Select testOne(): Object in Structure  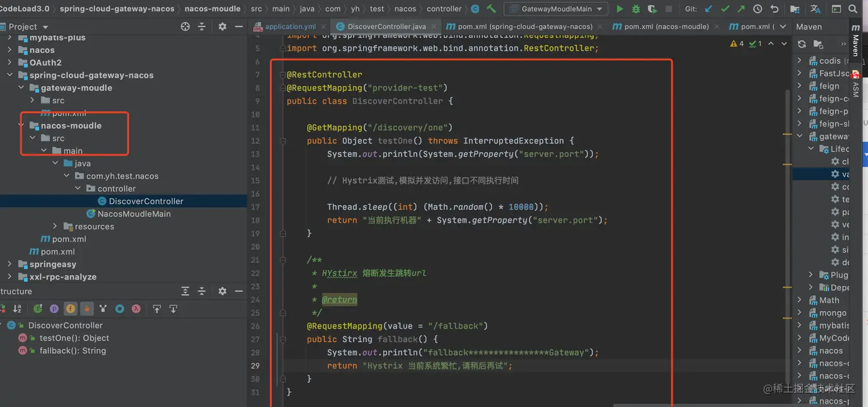74,338
